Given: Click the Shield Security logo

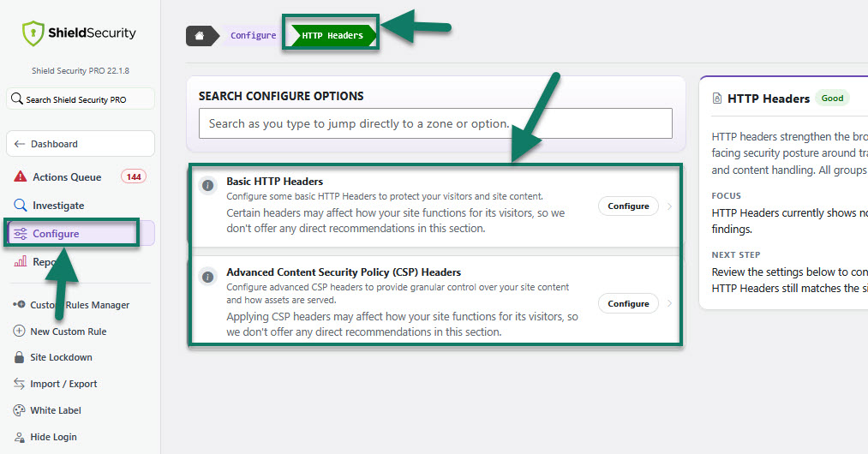Looking at the screenshot, I should pos(79,33).
